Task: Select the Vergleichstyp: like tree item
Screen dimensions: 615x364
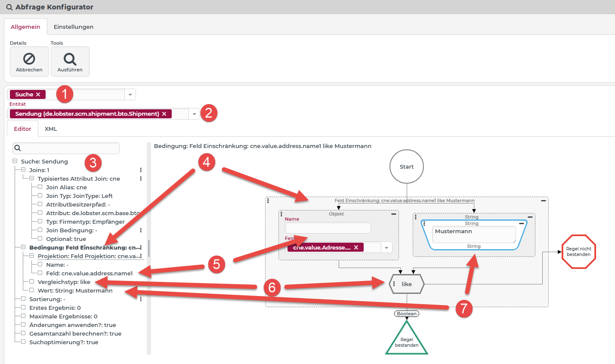Action: pyautogui.click(x=64, y=282)
